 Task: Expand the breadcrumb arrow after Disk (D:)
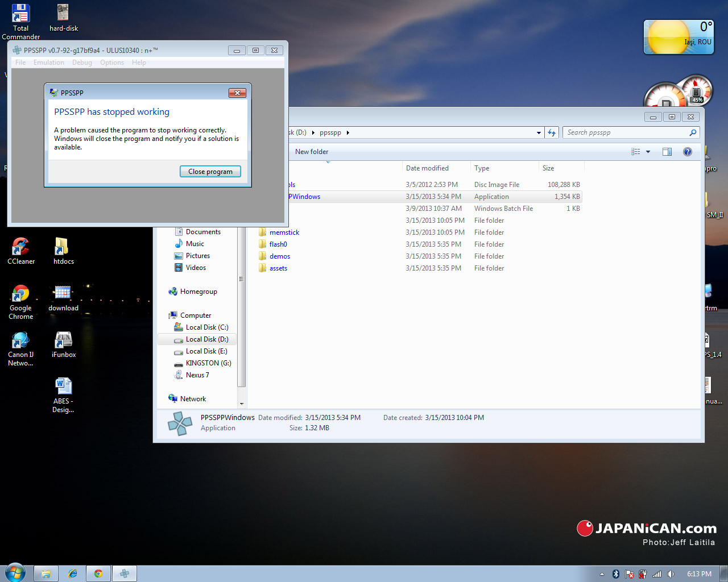(313, 133)
